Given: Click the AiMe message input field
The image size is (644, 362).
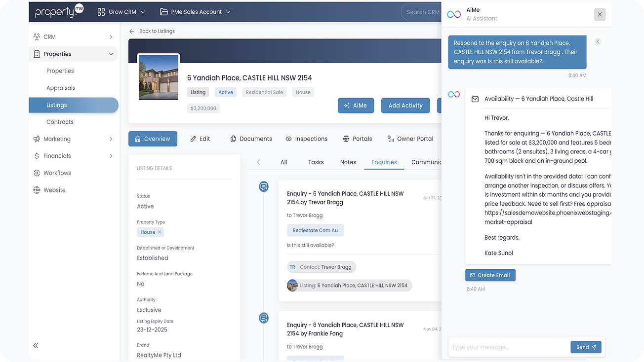Looking at the screenshot, I should click(x=509, y=347).
